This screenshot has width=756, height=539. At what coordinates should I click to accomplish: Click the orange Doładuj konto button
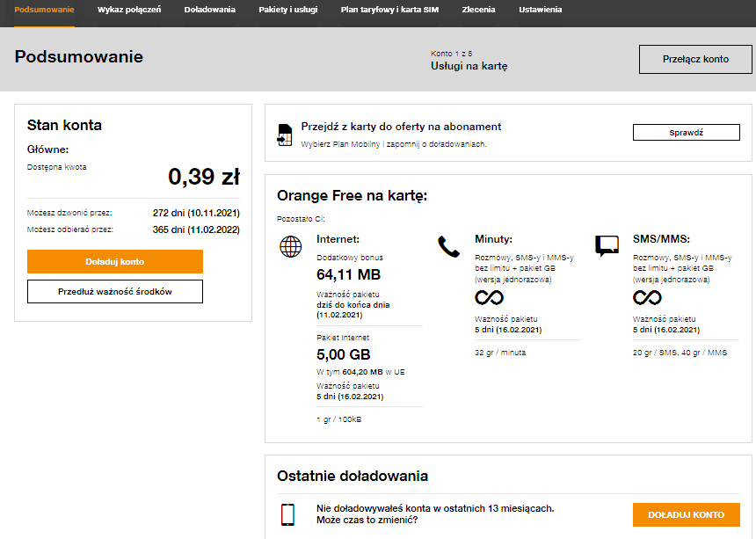pos(115,261)
